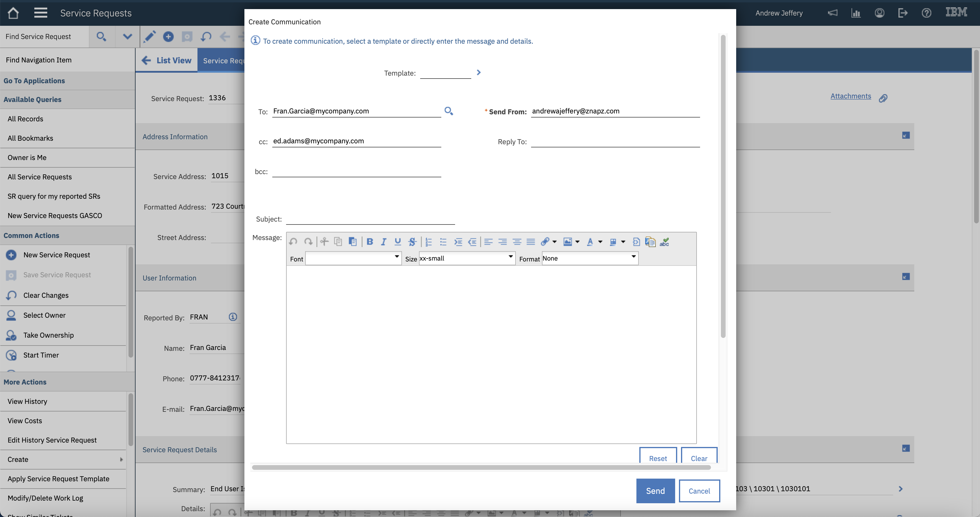This screenshot has height=517, width=980.
Task: Expand the Template selection arrow
Action: pyautogui.click(x=478, y=72)
